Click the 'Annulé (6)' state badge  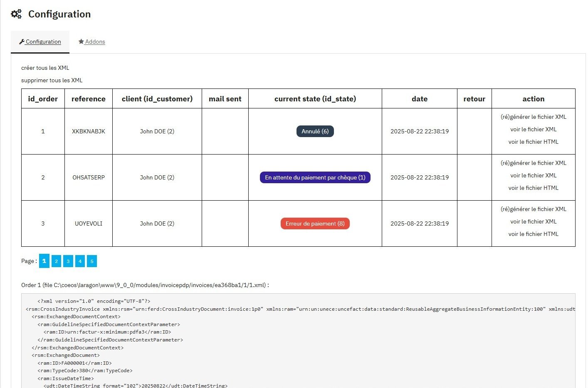click(315, 131)
